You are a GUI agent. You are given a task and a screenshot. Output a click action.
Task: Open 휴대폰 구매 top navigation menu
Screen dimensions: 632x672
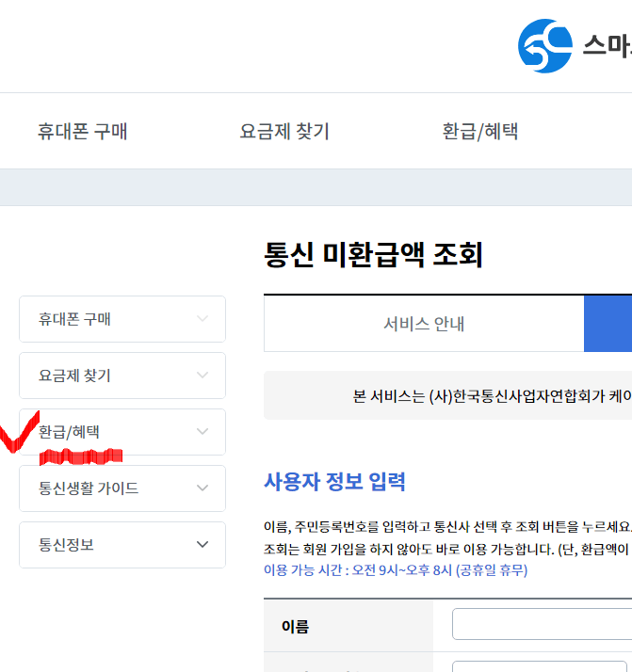click(x=82, y=131)
